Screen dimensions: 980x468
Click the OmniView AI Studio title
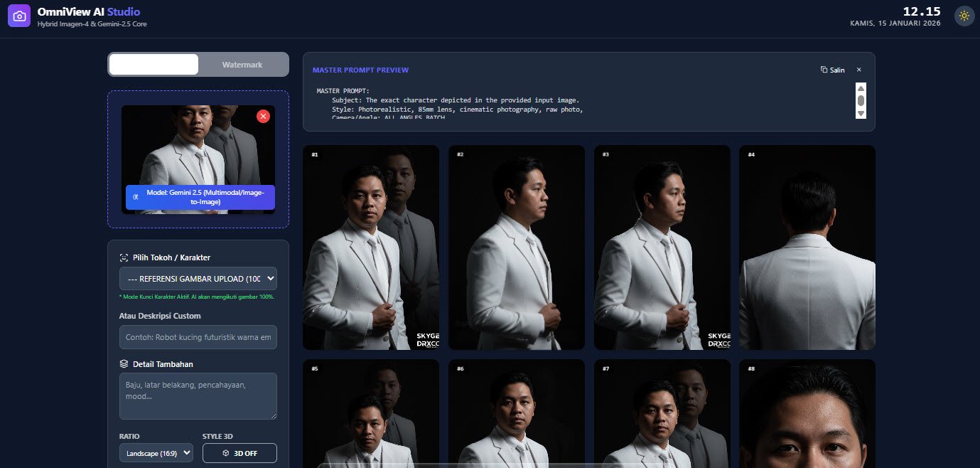click(x=89, y=12)
